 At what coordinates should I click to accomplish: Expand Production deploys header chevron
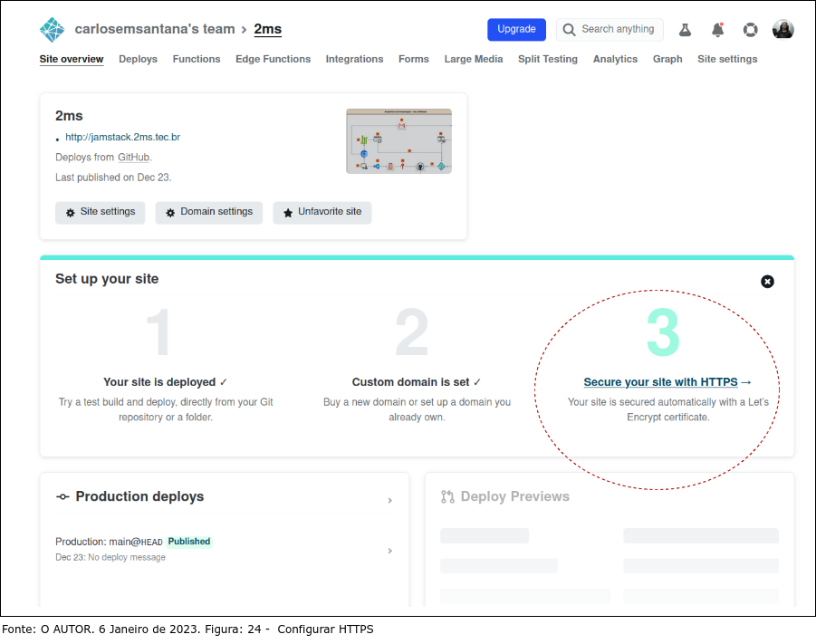pyautogui.click(x=389, y=500)
